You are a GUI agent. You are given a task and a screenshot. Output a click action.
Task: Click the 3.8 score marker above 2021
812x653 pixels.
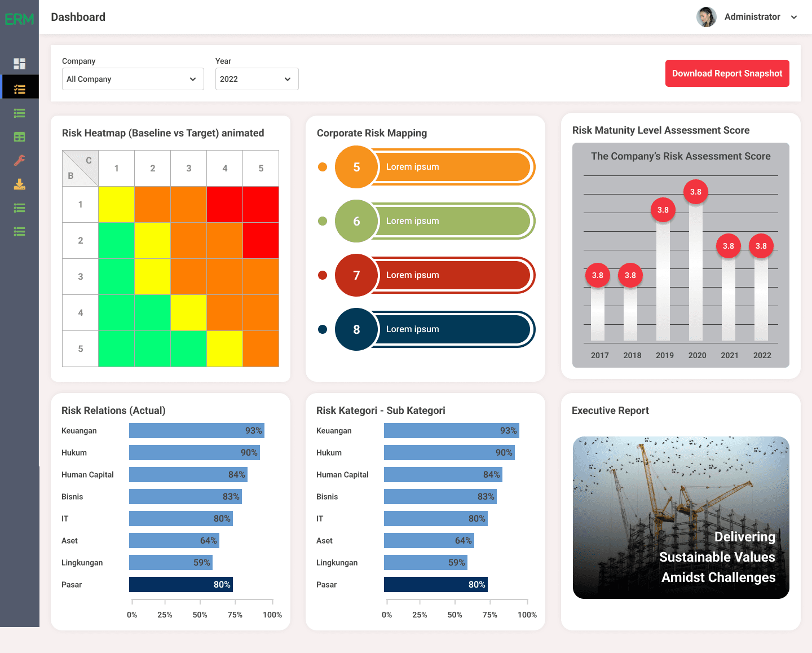(729, 246)
